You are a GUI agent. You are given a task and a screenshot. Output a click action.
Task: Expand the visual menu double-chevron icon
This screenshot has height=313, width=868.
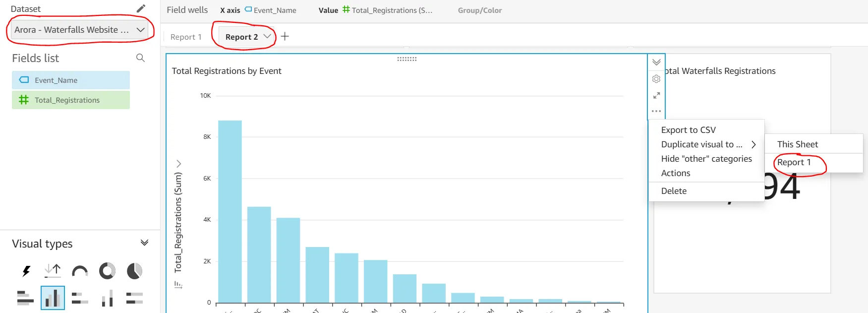656,62
